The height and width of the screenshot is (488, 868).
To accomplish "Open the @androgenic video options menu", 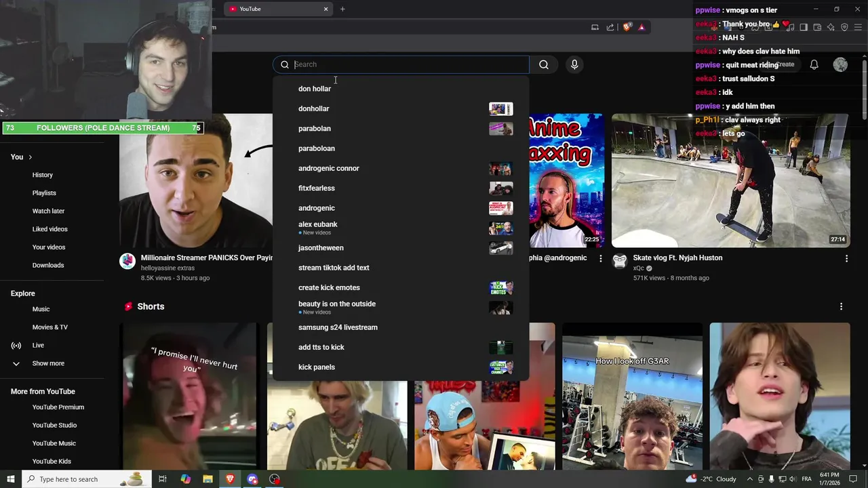I will (600, 258).
